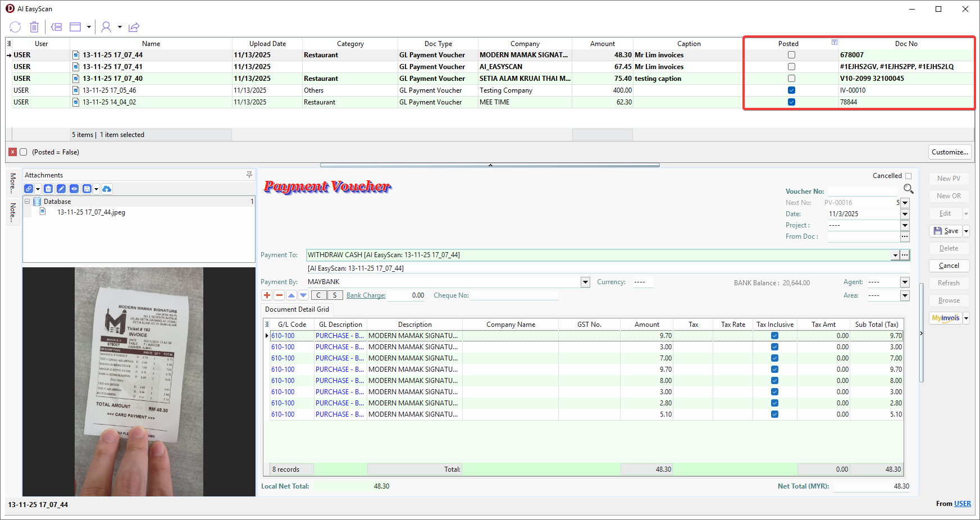
Task: Toggle the (Posted = False) filter checkbox
Action: click(x=24, y=152)
